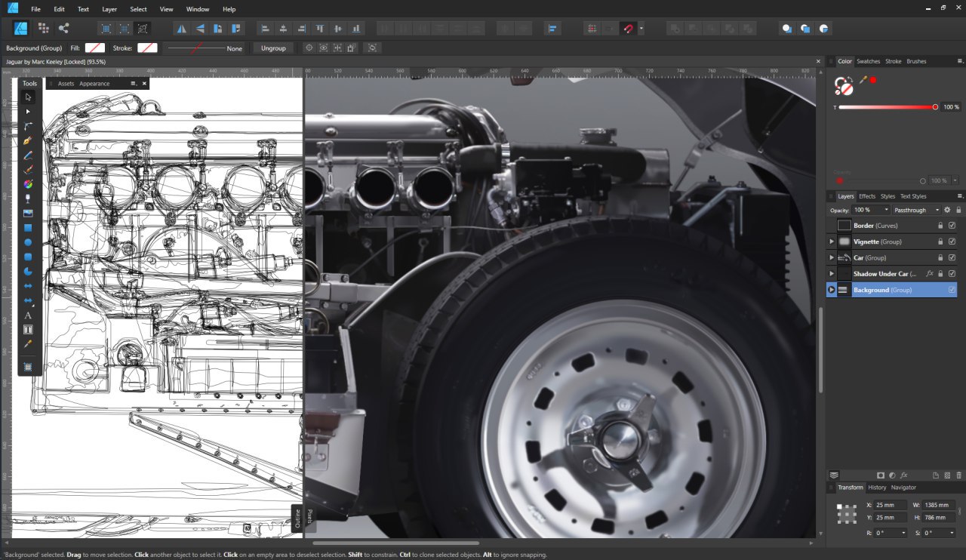Select the Vector Brush tool

tap(28, 169)
